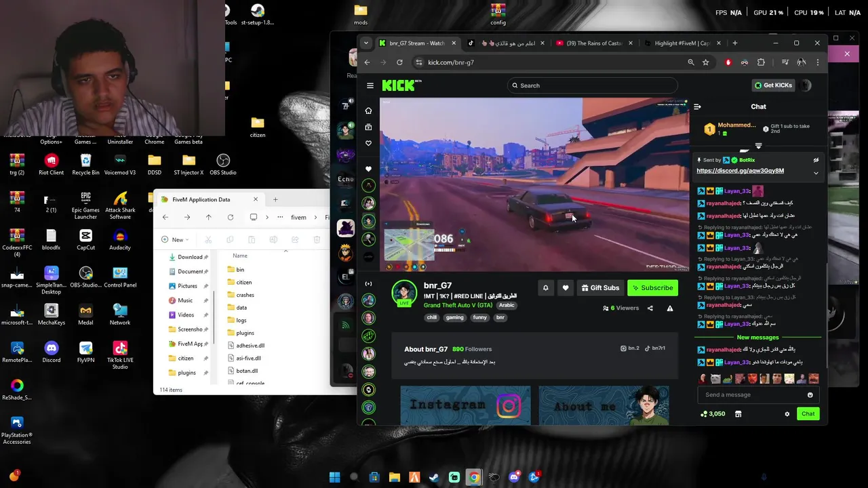Image resolution: width=868 pixels, height=488 pixels.
Task: Open the About me panel thumbnail
Action: tap(604, 405)
